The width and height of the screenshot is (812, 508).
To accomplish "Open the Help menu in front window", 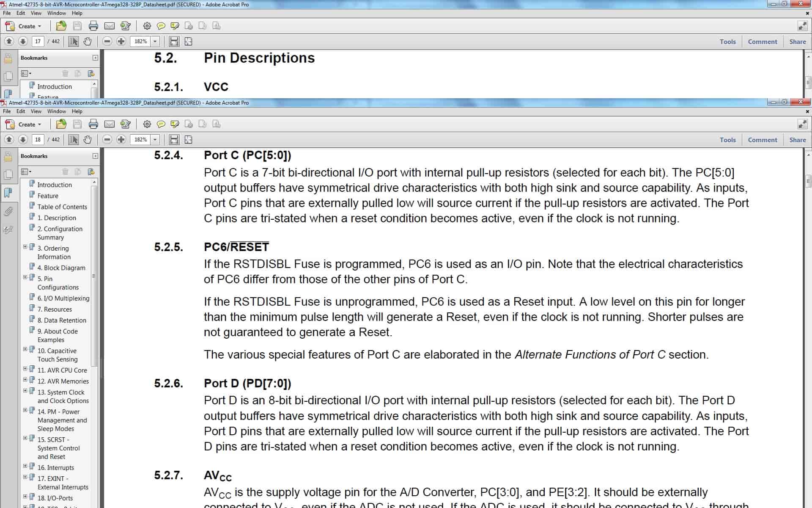I will click(x=77, y=111).
